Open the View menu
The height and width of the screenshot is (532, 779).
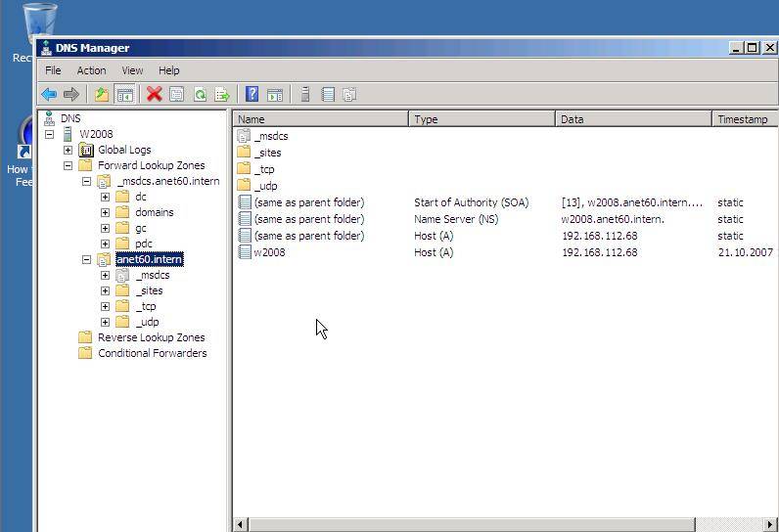(132, 70)
